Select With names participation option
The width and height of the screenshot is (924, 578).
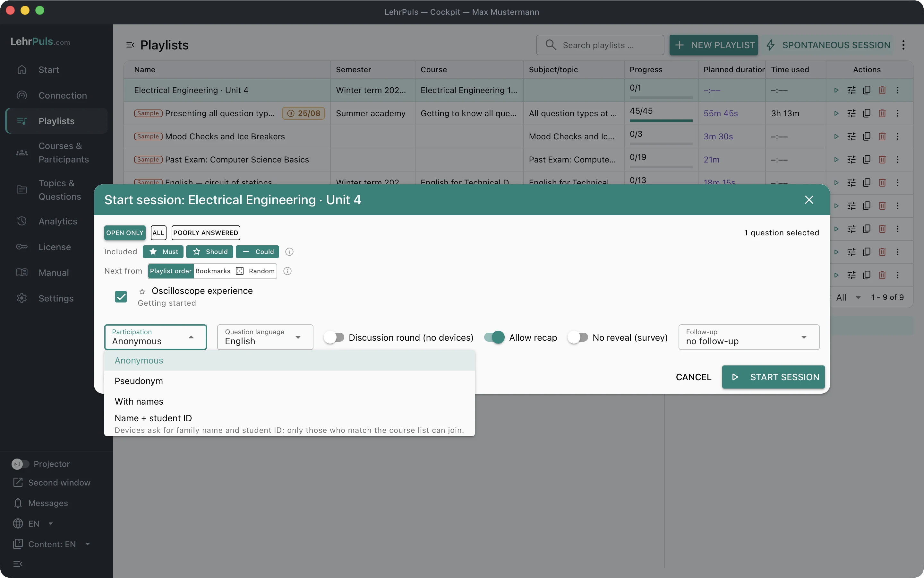289,401
